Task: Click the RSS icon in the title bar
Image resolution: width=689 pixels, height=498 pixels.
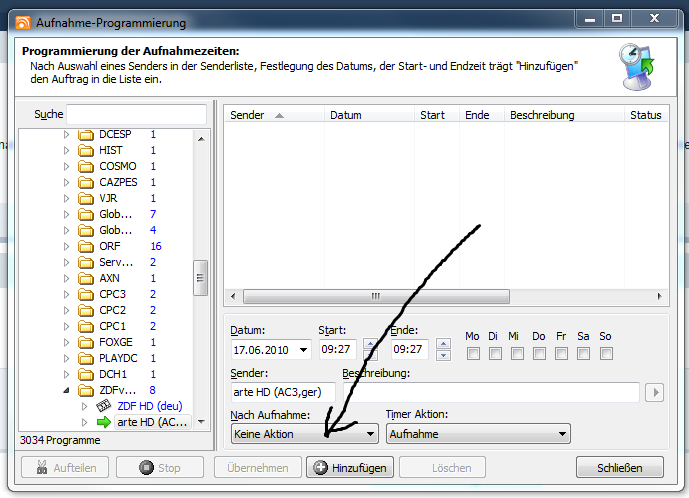Action: 21,22
